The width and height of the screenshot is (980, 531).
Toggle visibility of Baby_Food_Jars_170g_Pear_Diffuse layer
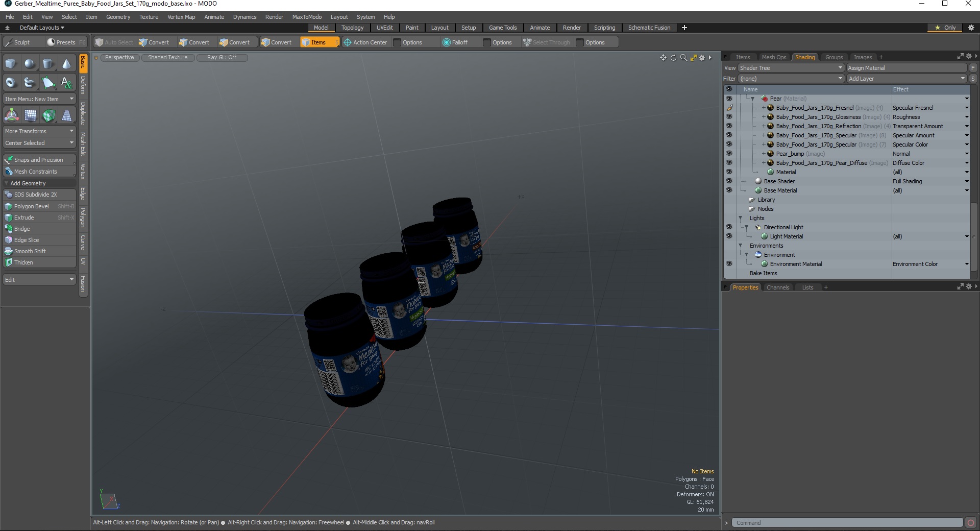729,163
